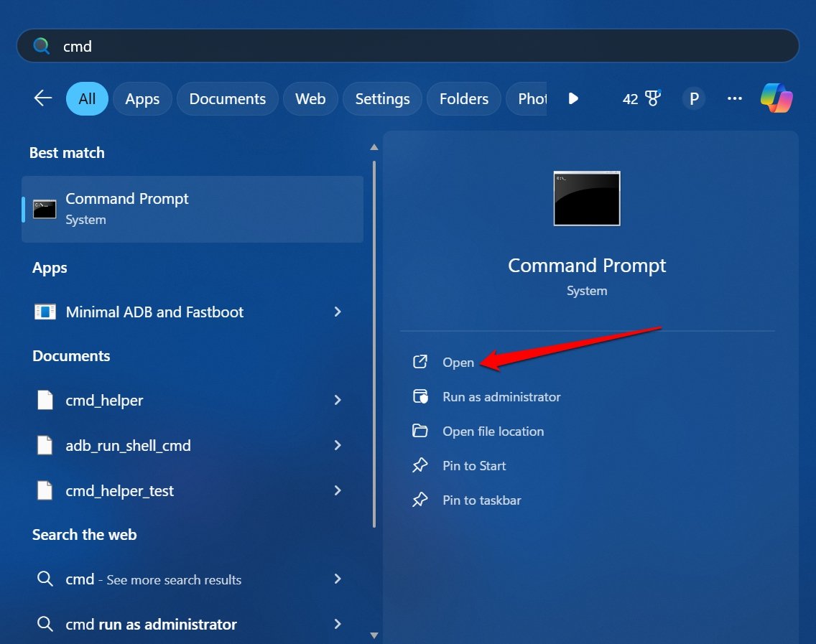Screen dimensions: 816x644
Task: Click the search magnifier icon in the search box
Action: coord(41,46)
